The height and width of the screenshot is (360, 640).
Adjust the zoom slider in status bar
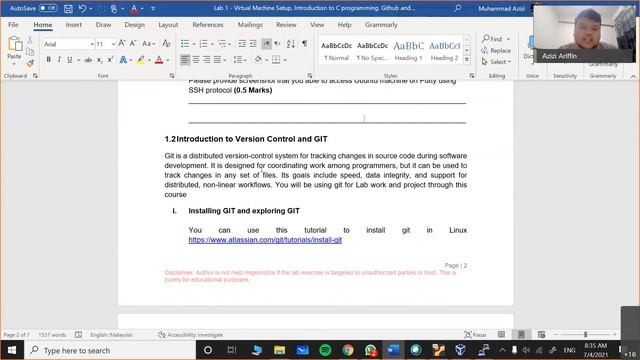click(585, 335)
